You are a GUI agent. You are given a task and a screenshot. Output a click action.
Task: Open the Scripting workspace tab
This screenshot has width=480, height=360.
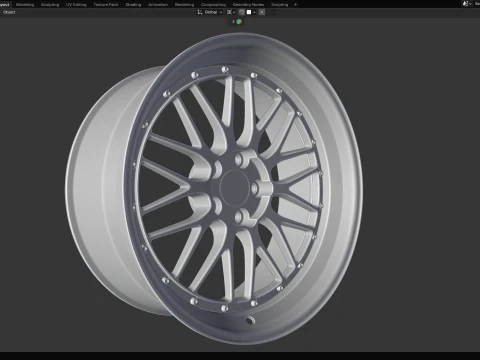pyautogui.click(x=279, y=5)
